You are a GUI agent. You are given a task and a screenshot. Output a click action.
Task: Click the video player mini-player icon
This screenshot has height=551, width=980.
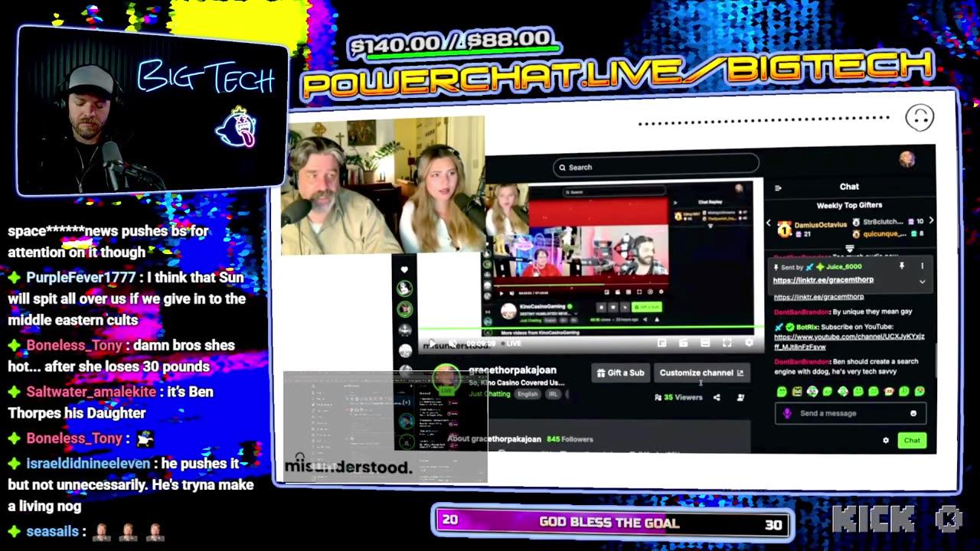(661, 344)
